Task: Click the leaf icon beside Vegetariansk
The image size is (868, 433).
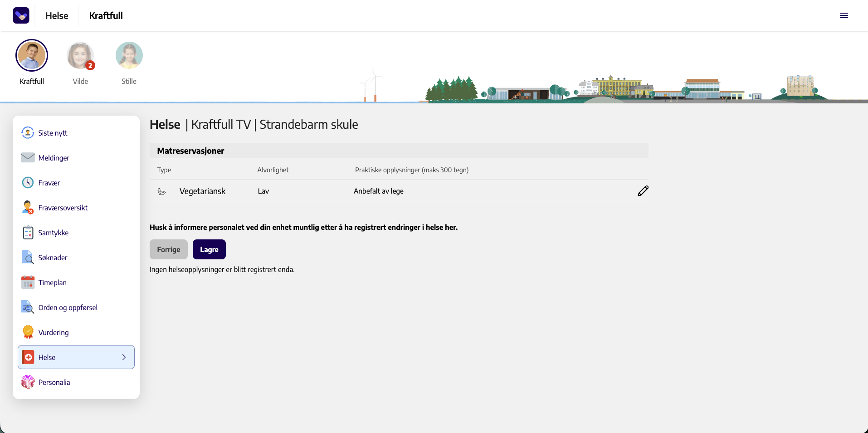Action: tap(161, 191)
